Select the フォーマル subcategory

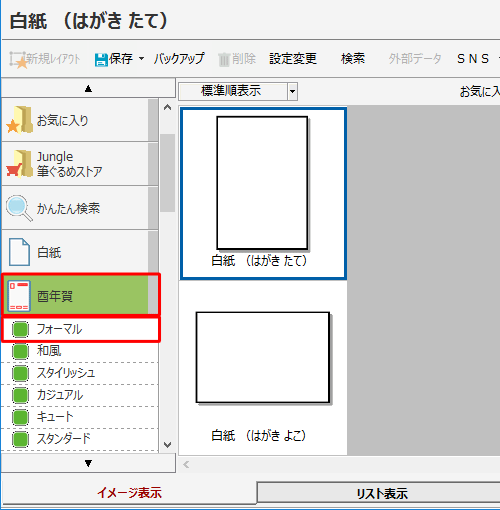[80, 329]
